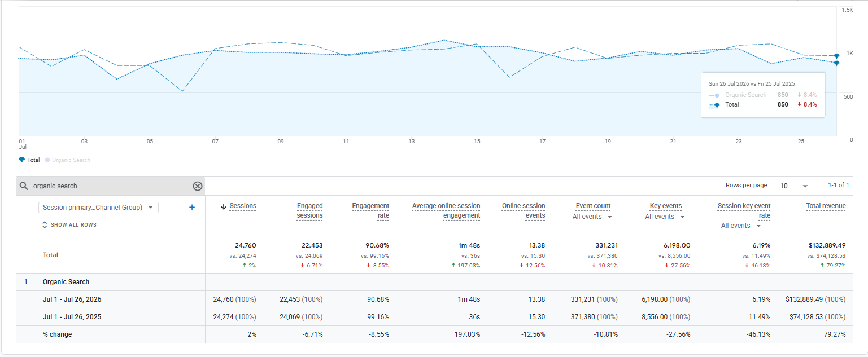Open the Key events All events dropdown
This screenshot has width=868, height=357.
665,217
